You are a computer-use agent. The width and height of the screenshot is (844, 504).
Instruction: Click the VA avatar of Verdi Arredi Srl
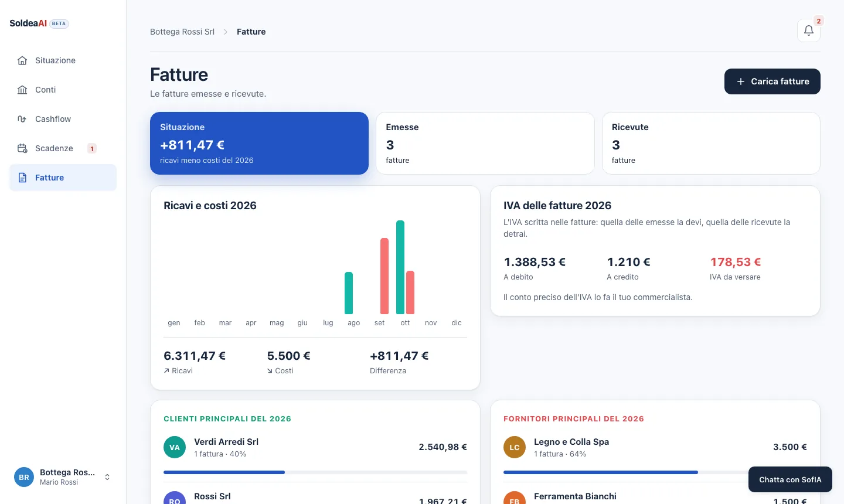[x=175, y=447]
